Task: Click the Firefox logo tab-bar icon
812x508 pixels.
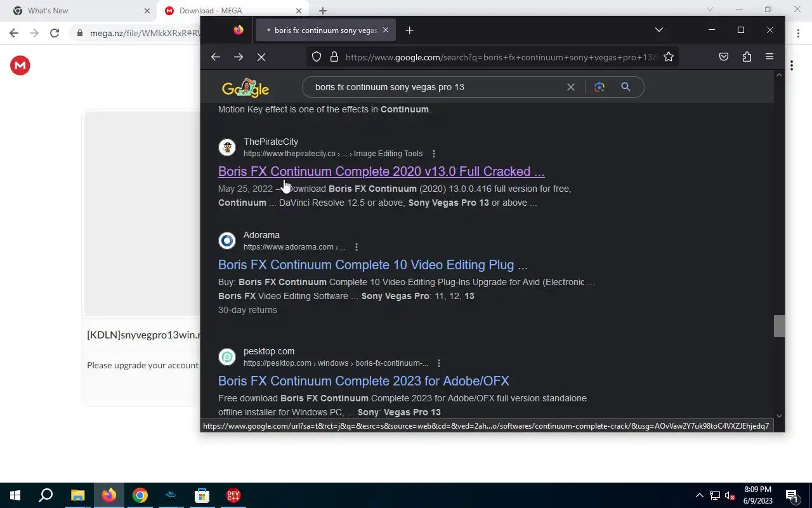Action: [239, 30]
